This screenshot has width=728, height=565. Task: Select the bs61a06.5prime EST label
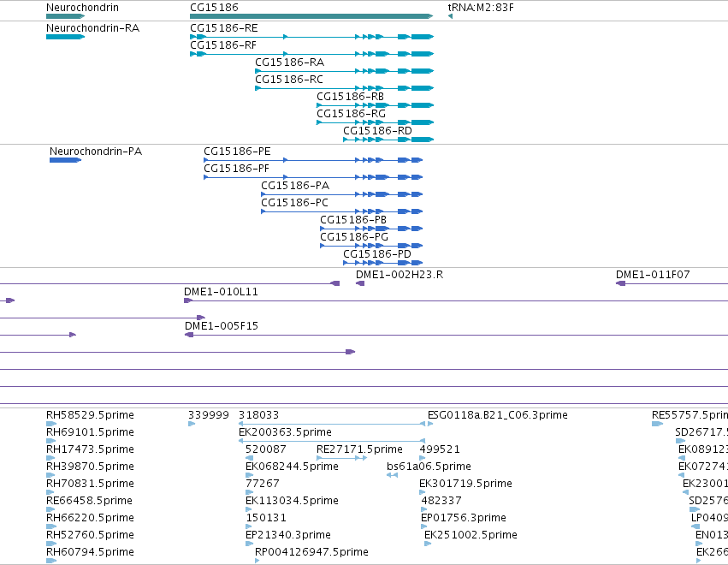pyautogui.click(x=429, y=467)
